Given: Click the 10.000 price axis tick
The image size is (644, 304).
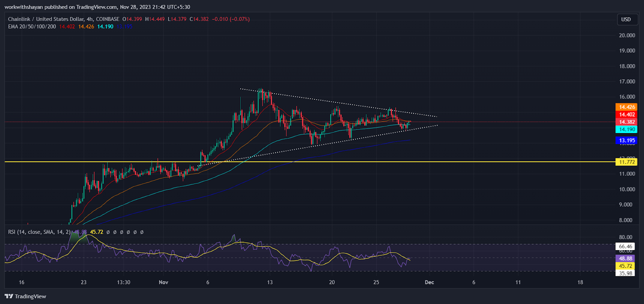Looking at the screenshot, I should click(627, 189).
